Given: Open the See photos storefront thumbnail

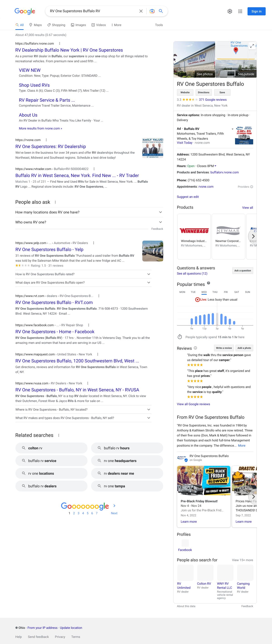Looking at the screenshot, I should pos(194,60).
